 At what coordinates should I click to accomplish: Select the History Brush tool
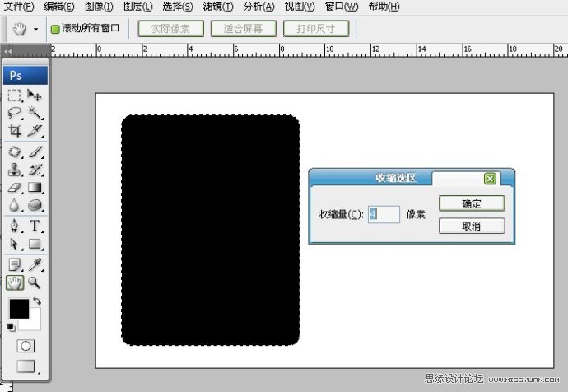click(35, 170)
